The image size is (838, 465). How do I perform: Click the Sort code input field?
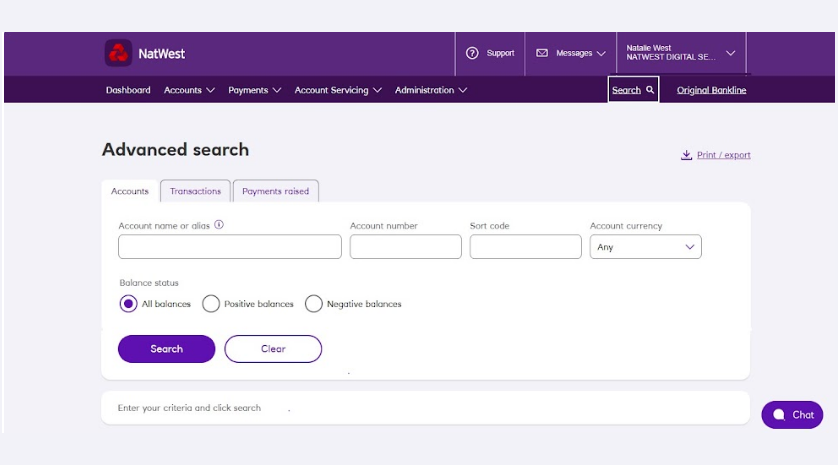(x=525, y=246)
